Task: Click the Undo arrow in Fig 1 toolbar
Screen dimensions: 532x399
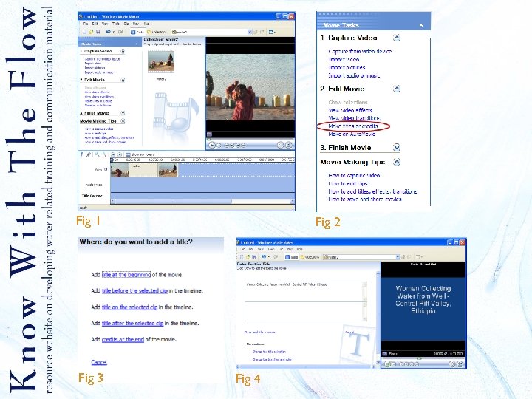Action: (x=108, y=32)
